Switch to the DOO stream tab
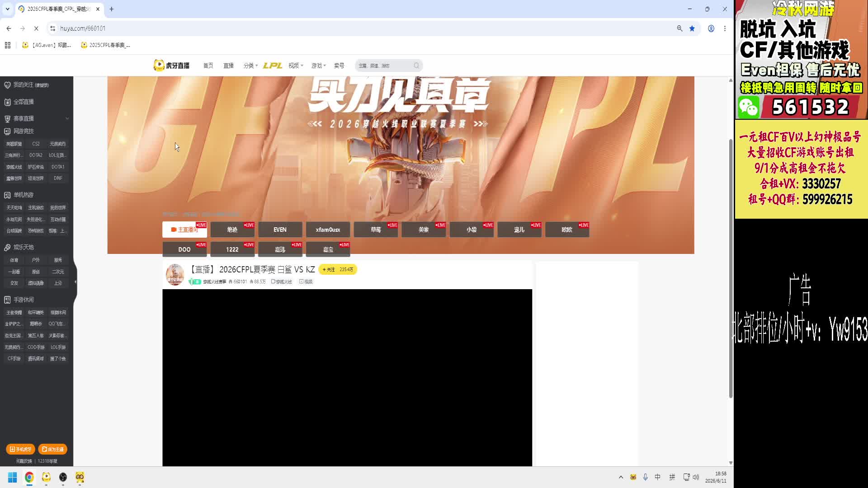Viewport: 868px width, 488px height. tap(184, 249)
